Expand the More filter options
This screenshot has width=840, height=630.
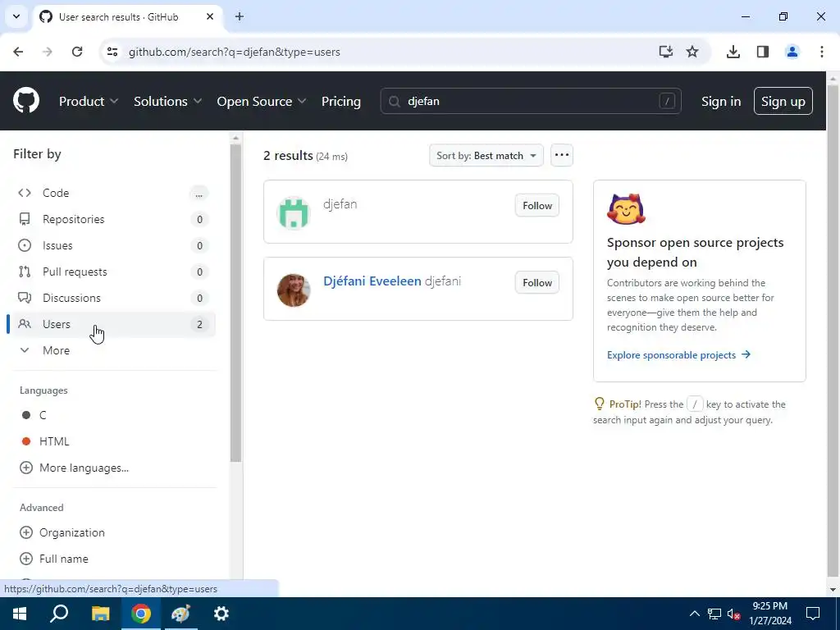[x=113, y=350]
